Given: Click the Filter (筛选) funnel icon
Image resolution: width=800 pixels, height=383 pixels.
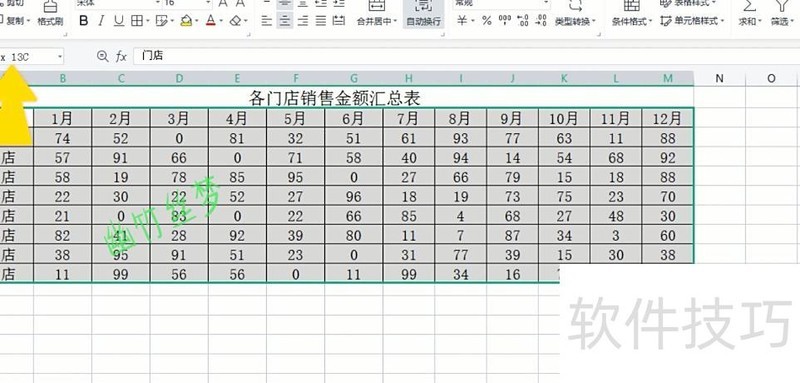Looking at the screenshot, I should [782, 6].
